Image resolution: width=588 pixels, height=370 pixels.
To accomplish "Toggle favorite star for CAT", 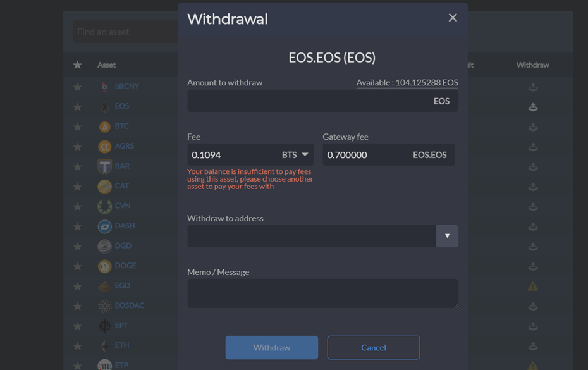I will coord(77,187).
